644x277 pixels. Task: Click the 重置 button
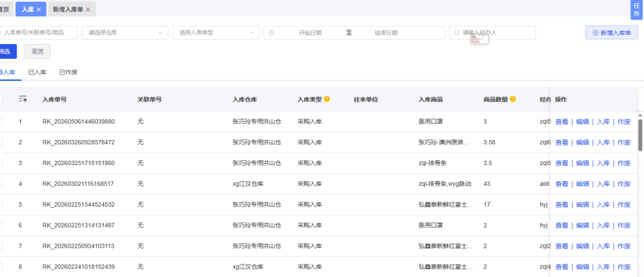click(x=38, y=52)
